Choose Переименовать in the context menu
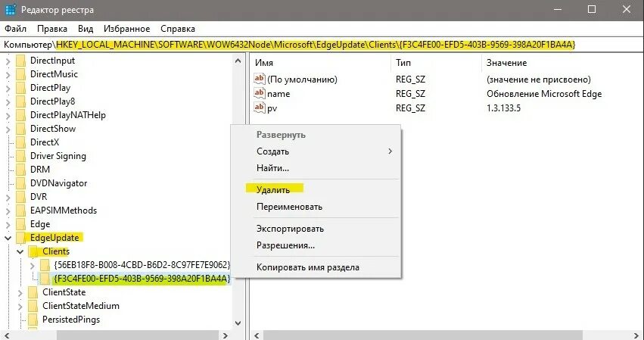 tap(289, 207)
